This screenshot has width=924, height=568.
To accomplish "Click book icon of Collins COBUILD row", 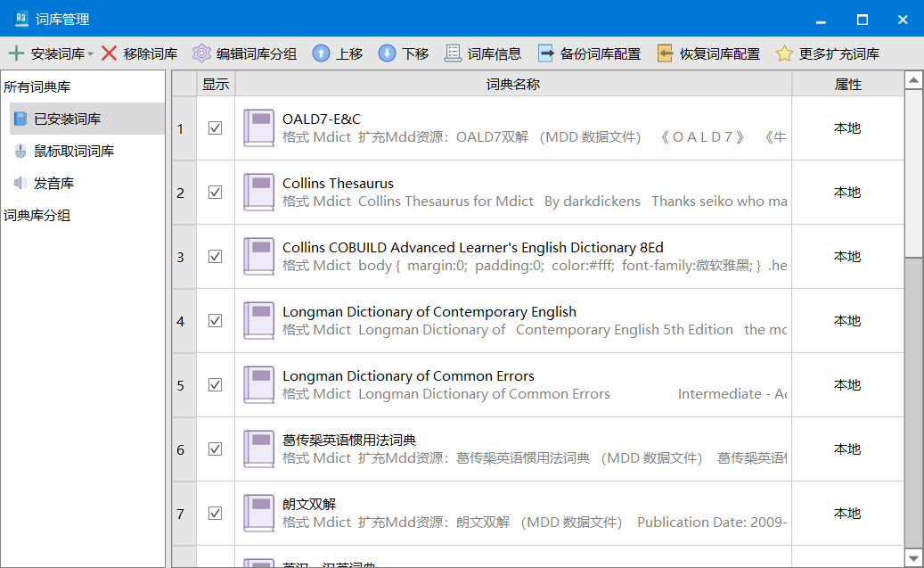I will tap(258, 257).
